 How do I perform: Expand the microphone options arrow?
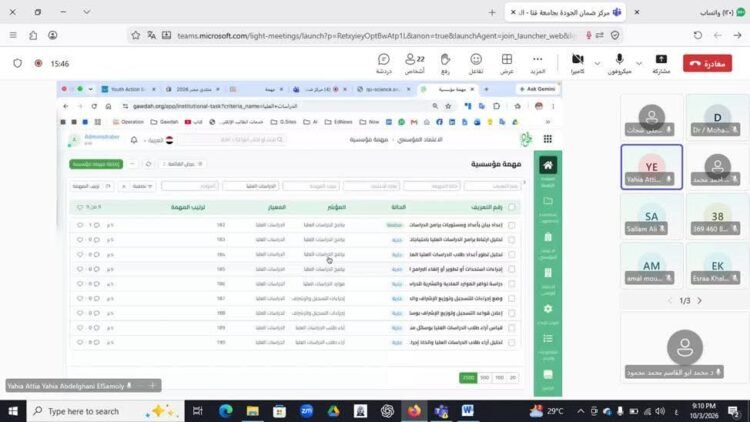639,64
